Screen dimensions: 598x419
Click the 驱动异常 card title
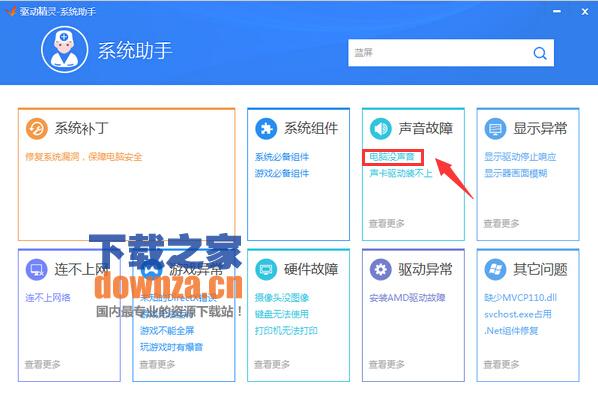426,269
